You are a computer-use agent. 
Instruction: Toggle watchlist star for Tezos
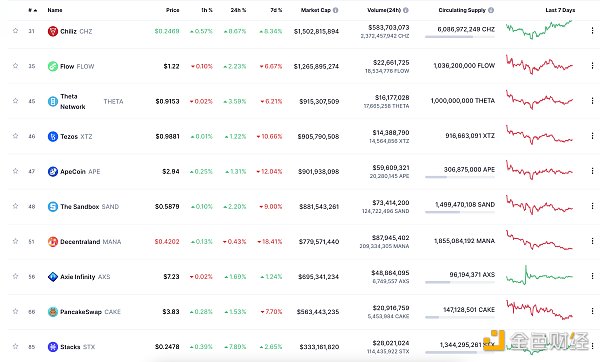click(15, 136)
